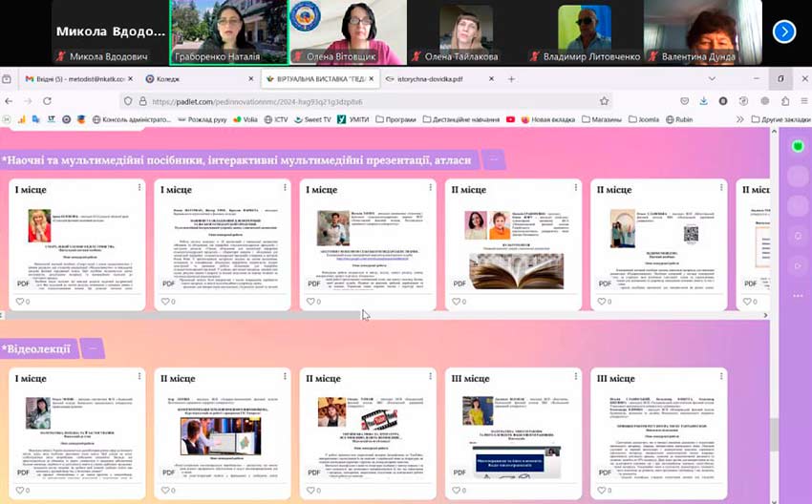Like the second ІІ місце post in atlases section

pyautogui.click(x=602, y=302)
